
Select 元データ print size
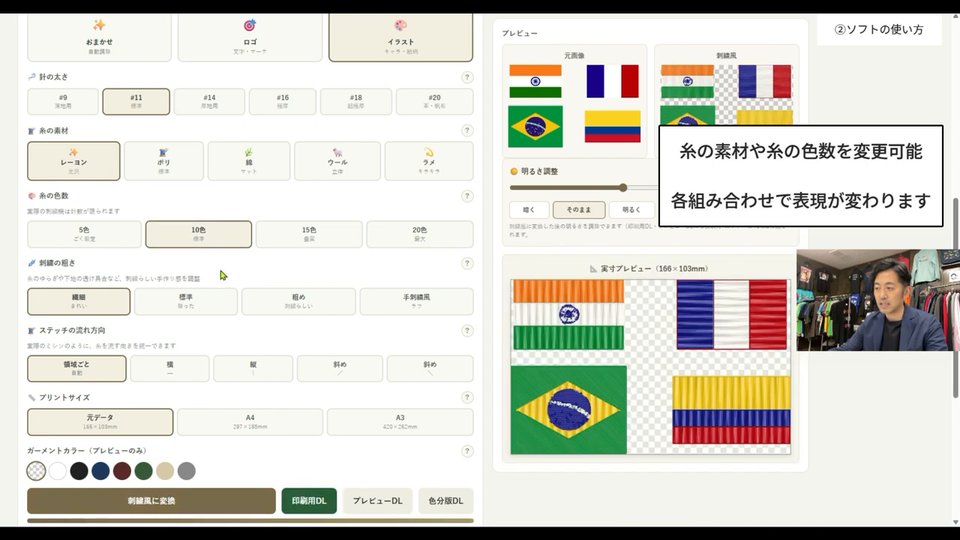100,422
